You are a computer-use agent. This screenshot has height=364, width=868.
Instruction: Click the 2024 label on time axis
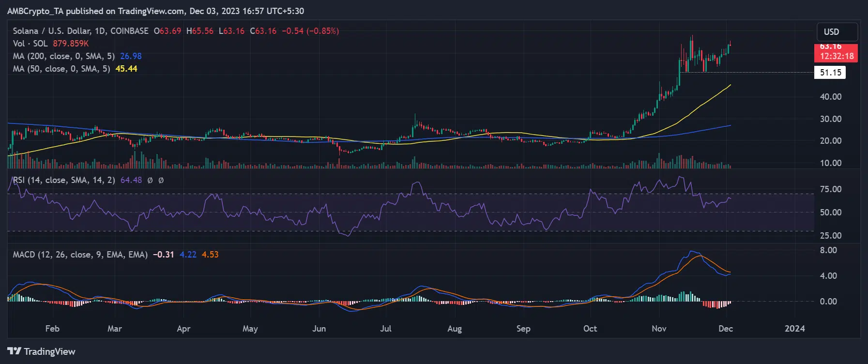pyautogui.click(x=795, y=329)
